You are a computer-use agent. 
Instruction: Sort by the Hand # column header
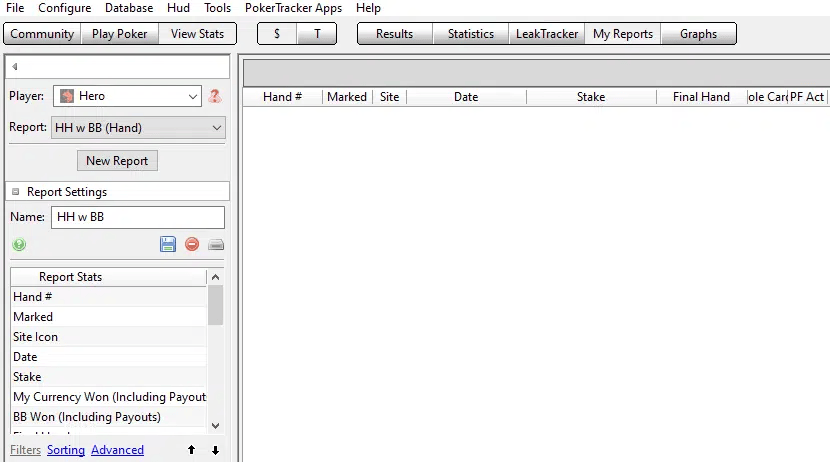[283, 97]
